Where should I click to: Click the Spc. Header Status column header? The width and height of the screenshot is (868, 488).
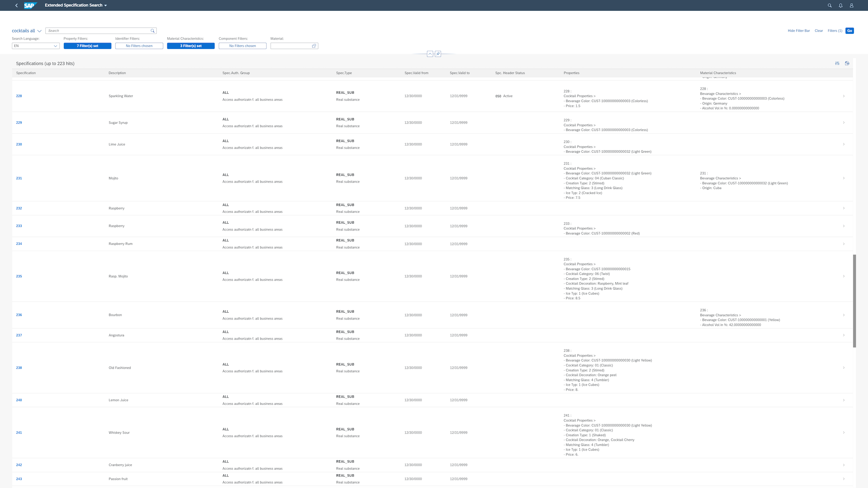(510, 73)
